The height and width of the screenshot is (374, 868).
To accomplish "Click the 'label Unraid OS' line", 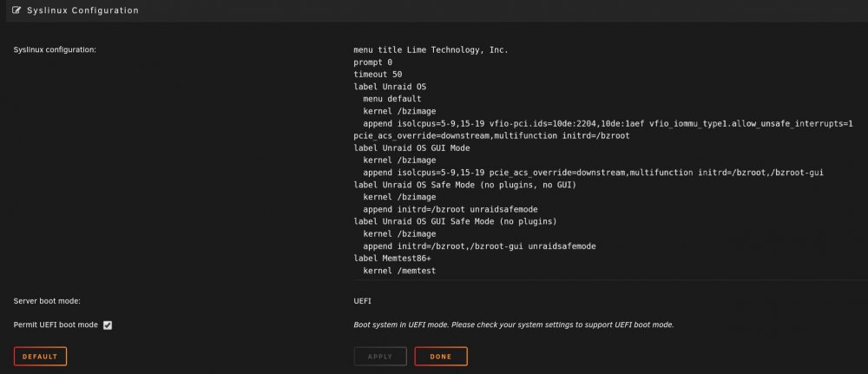I will click(390, 87).
